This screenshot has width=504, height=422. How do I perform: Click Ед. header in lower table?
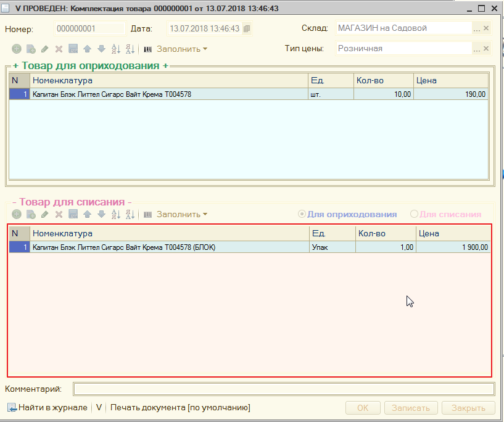click(x=333, y=233)
